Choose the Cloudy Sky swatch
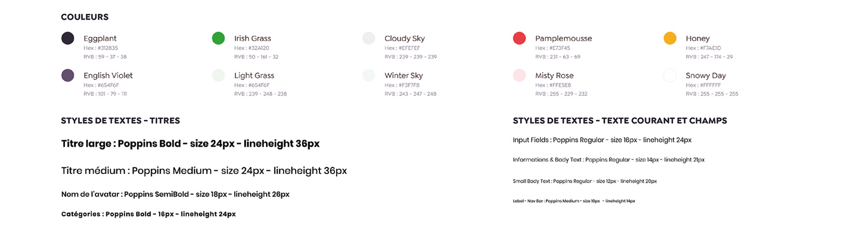This screenshot has height=233, width=868. (x=369, y=38)
